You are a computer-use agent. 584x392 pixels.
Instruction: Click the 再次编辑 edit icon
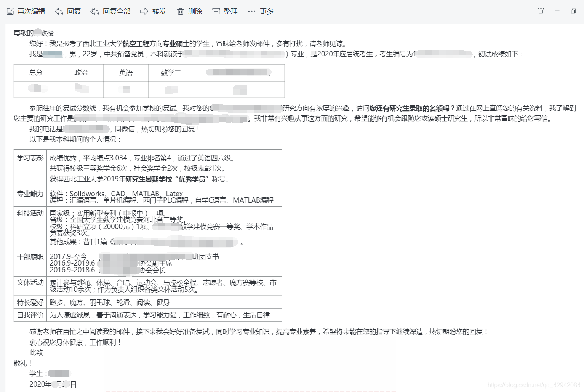(x=10, y=11)
